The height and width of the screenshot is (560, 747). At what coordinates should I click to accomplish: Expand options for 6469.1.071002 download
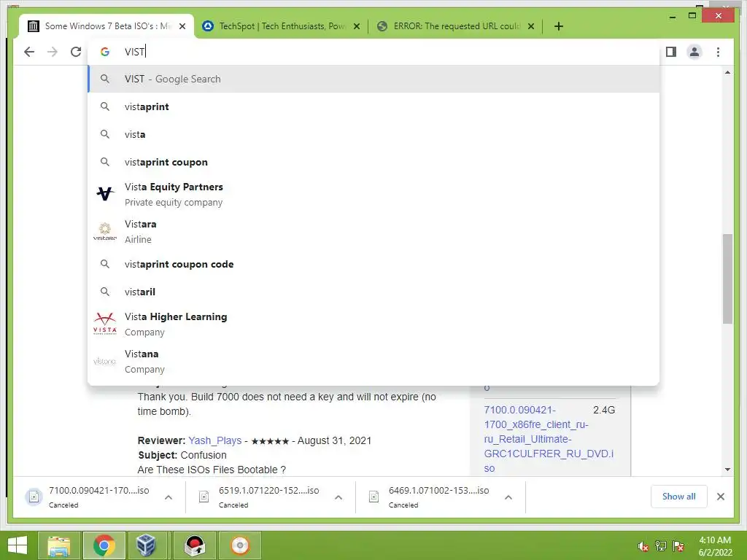click(x=508, y=497)
